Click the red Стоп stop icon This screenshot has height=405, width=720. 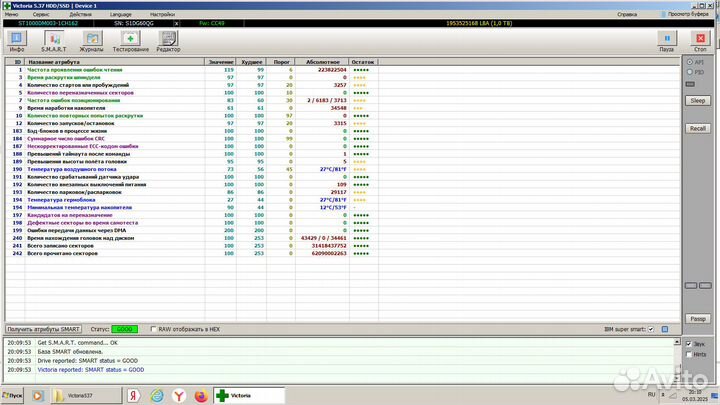[x=700, y=40]
